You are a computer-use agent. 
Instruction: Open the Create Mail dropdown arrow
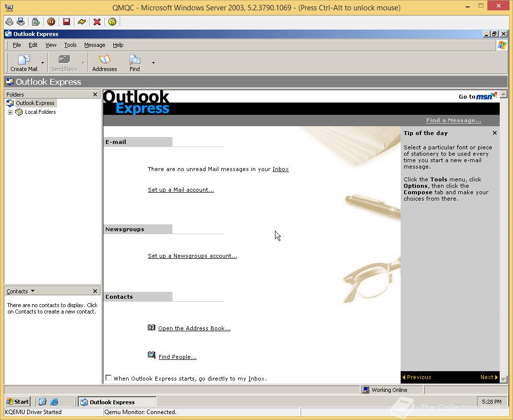pyautogui.click(x=42, y=63)
